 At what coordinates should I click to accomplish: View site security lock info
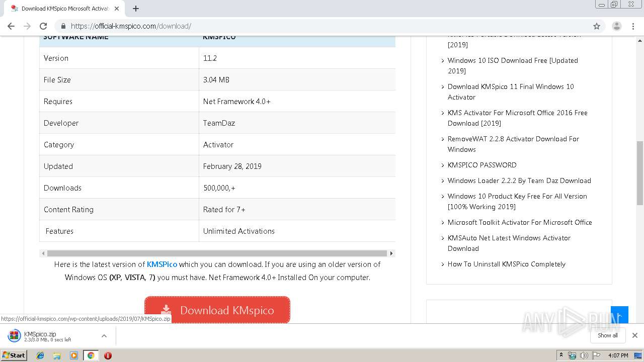point(63,26)
